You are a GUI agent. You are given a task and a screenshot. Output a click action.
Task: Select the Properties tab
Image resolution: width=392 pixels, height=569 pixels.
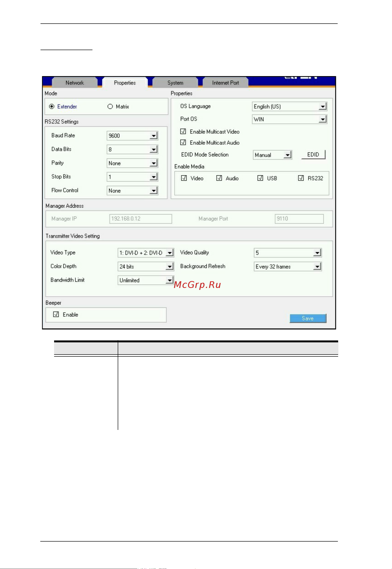click(125, 83)
